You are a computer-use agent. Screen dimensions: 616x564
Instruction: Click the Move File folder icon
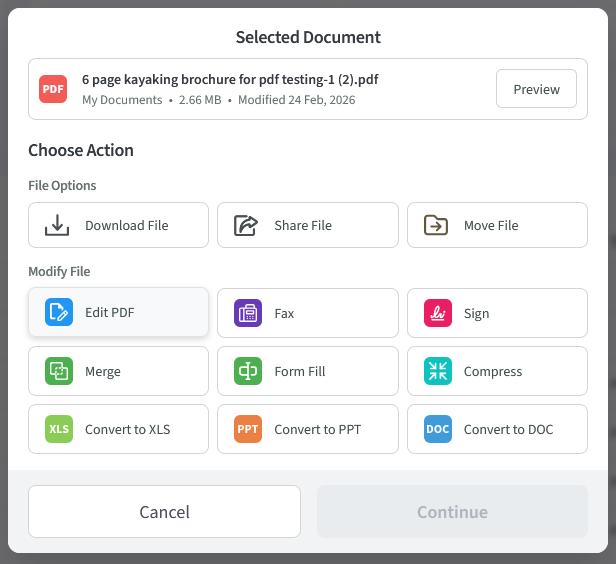pyautogui.click(x=436, y=226)
